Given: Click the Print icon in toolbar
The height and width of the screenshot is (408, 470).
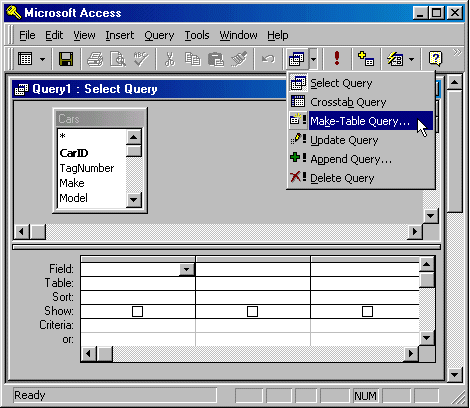Looking at the screenshot, I should (x=95, y=59).
